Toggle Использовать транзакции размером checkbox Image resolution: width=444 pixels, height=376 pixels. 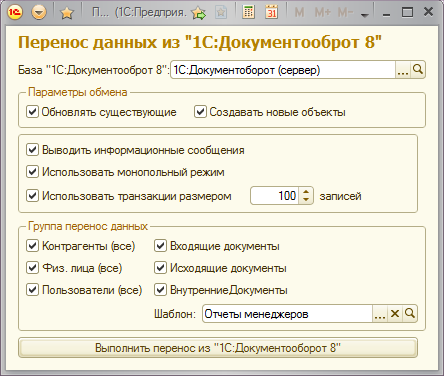click(32, 196)
